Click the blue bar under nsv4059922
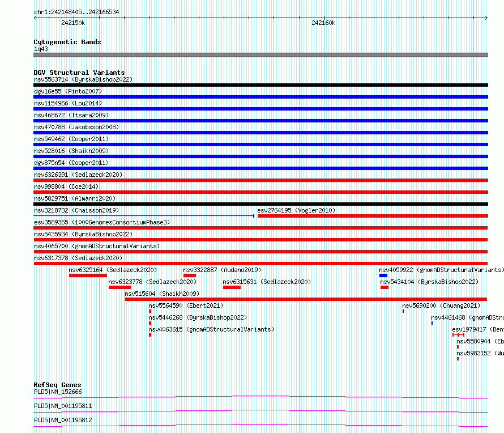 (x=383, y=275)
